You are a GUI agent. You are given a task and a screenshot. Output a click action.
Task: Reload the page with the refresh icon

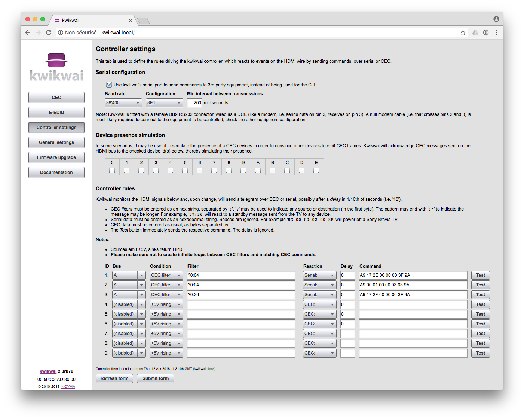click(49, 33)
